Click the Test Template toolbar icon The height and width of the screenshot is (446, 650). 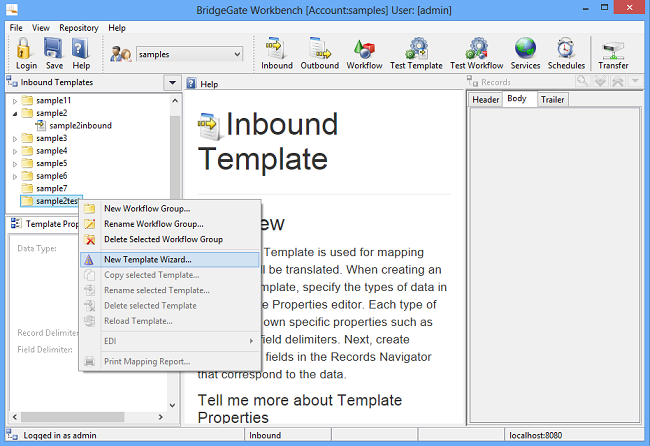pos(416,48)
